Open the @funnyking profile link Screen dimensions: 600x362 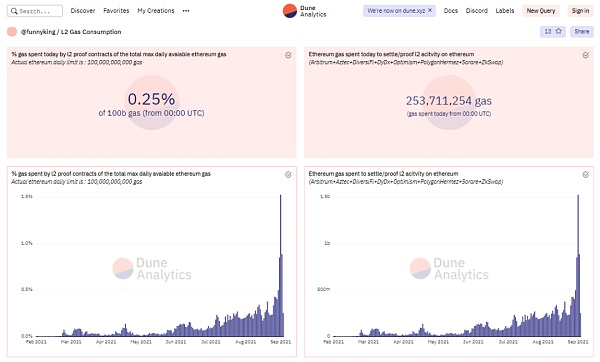(38, 32)
